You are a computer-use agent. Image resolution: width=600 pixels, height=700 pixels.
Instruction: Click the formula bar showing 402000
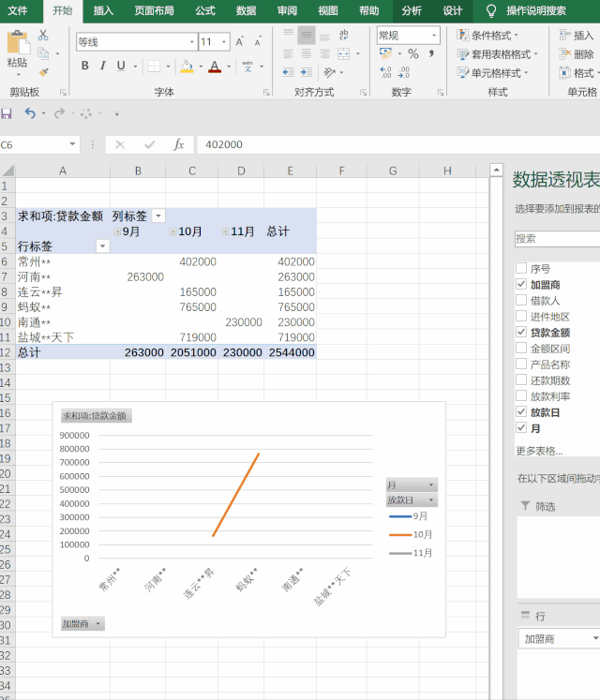[398, 144]
